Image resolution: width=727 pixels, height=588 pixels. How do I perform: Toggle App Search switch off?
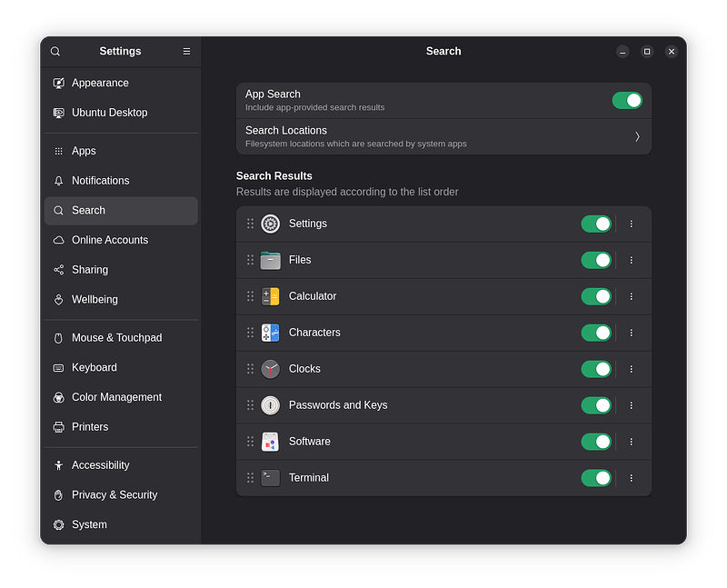[x=627, y=101]
